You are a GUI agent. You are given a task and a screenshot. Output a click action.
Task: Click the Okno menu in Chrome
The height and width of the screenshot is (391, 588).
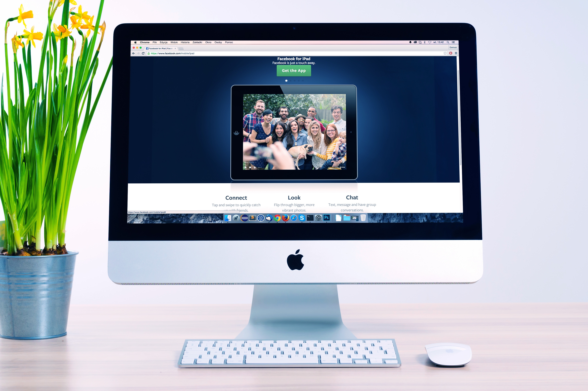pyautogui.click(x=208, y=42)
